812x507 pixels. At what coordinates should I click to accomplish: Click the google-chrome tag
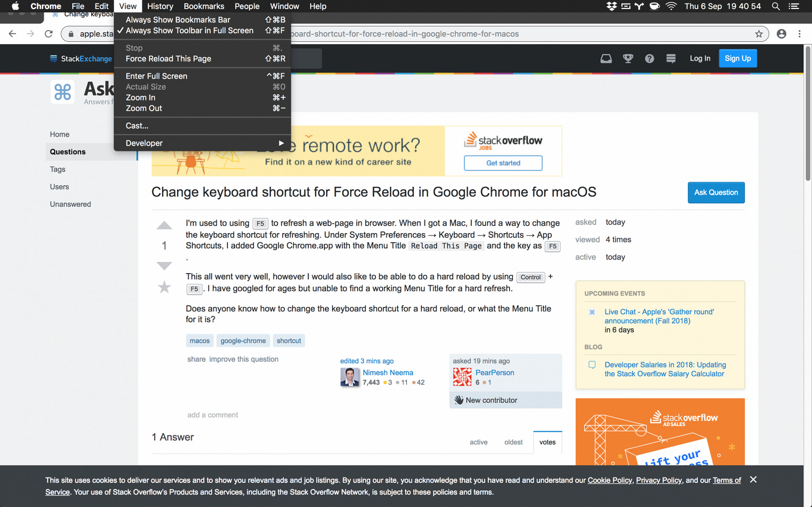tap(243, 340)
